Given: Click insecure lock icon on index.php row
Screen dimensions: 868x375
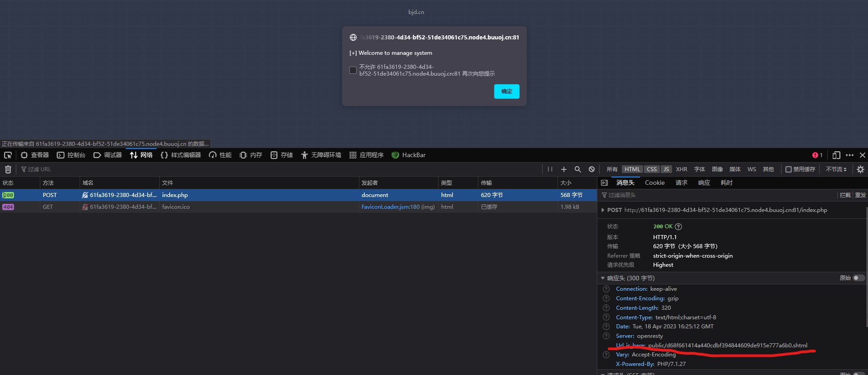Looking at the screenshot, I should click(x=85, y=195).
